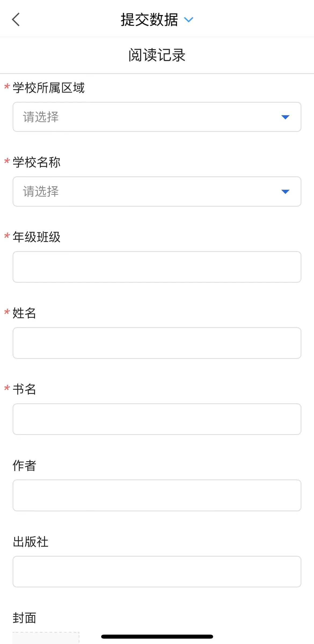Tap the 学校所属区域 field label
The height and width of the screenshot is (644, 314).
[49, 88]
